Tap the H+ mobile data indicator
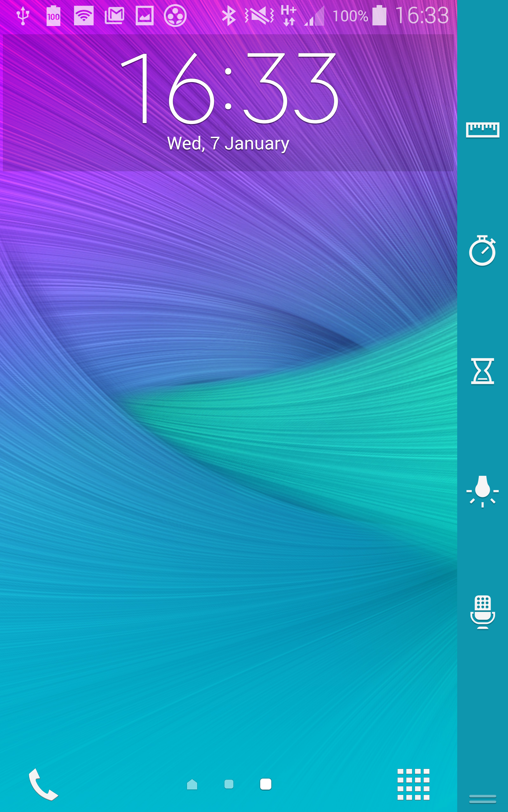Screen dimensions: 508x812 coord(289,16)
